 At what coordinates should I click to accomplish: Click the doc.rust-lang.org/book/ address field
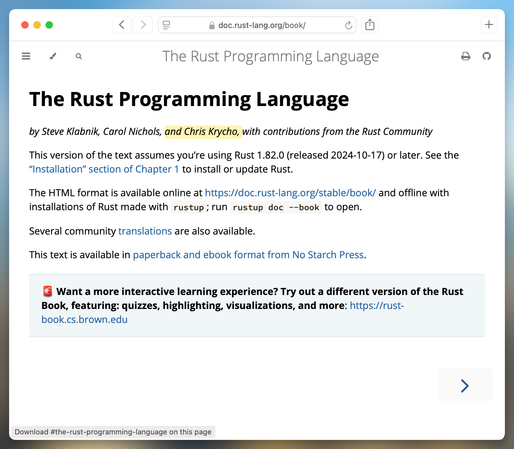point(257,25)
